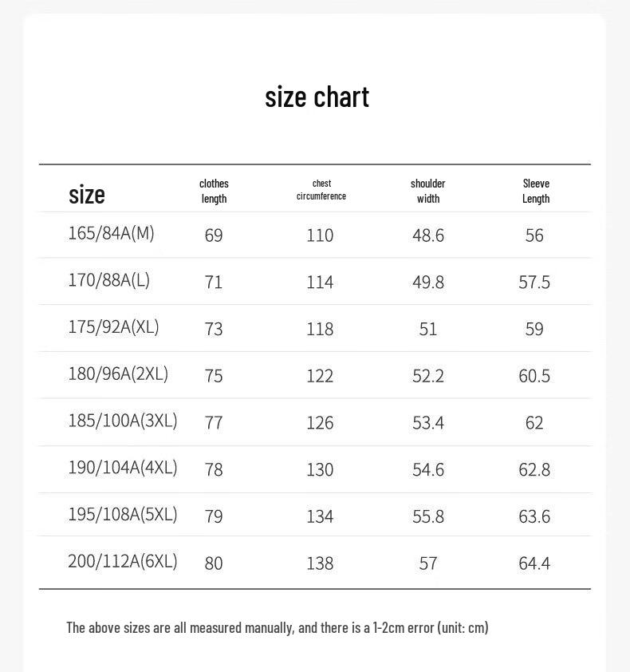Screen dimensions: 630x672
Task: Click shoulder width value 49.8
Action: [428, 283]
